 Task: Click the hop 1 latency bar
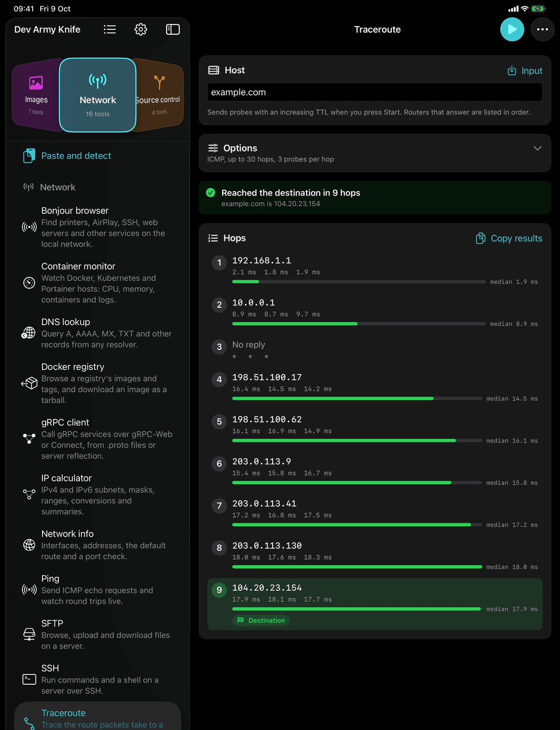(359, 282)
